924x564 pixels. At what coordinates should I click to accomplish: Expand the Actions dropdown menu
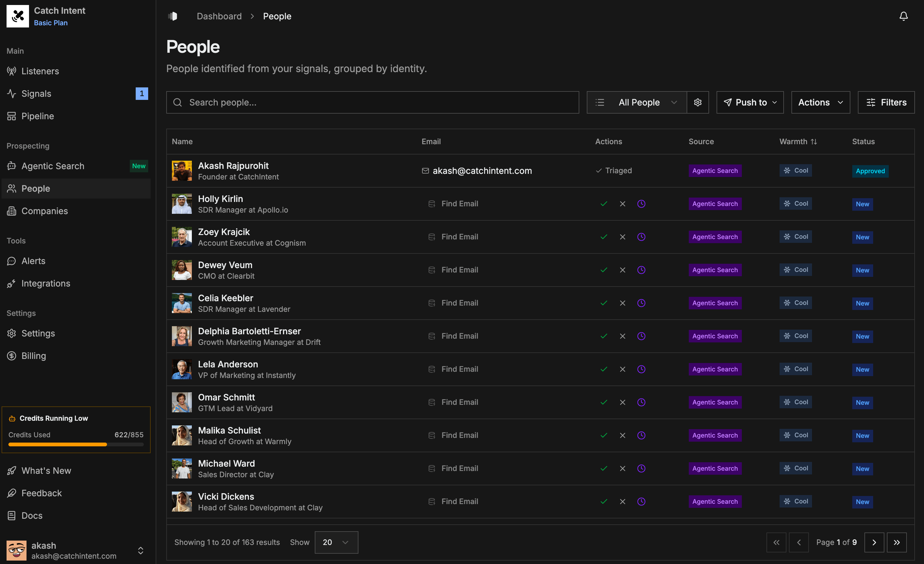point(820,102)
